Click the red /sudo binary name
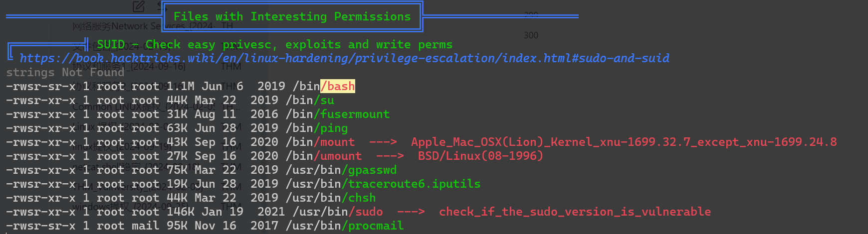Viewport: 868px width, 234px height. coord(366,212)
